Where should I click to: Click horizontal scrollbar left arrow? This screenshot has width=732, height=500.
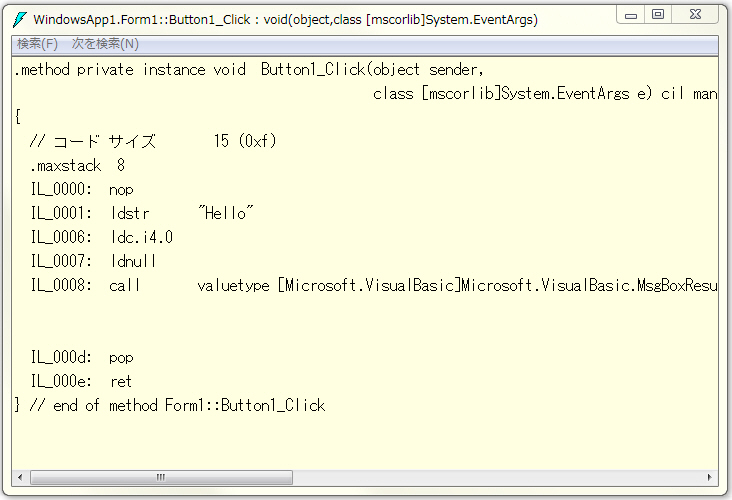pyautogui.click(x=20, y=477)
